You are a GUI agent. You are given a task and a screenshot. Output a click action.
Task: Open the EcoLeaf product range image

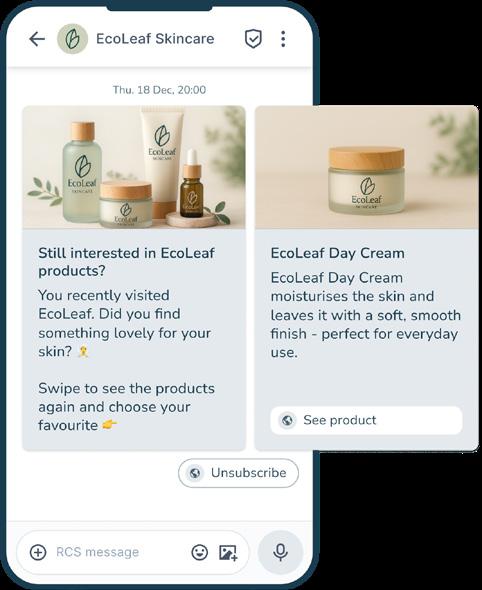pos(134,167)
